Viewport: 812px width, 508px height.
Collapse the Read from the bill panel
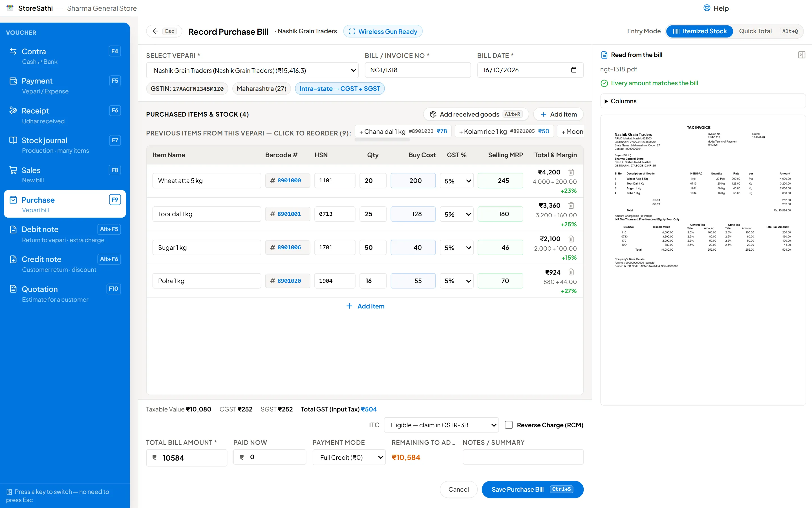[x=801, y=55]
